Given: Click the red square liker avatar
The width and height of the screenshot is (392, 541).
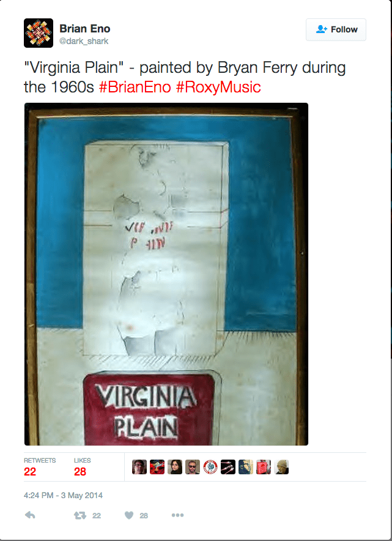Looking at the screenshot, I should 264,467.
